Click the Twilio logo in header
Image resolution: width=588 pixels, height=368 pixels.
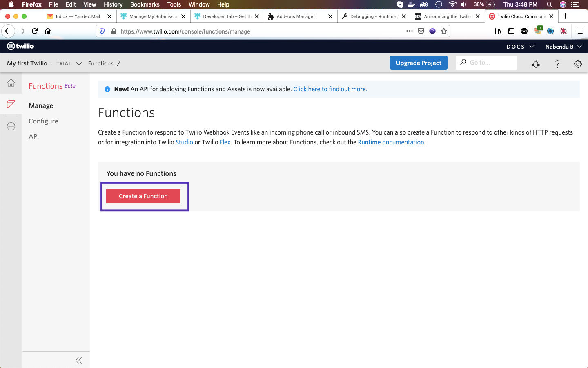(x=20, y=46)
